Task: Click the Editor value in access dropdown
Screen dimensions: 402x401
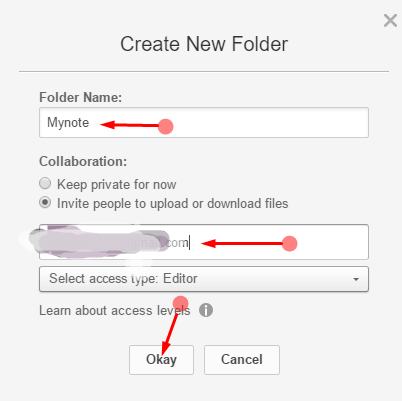Action: (180, 278)
